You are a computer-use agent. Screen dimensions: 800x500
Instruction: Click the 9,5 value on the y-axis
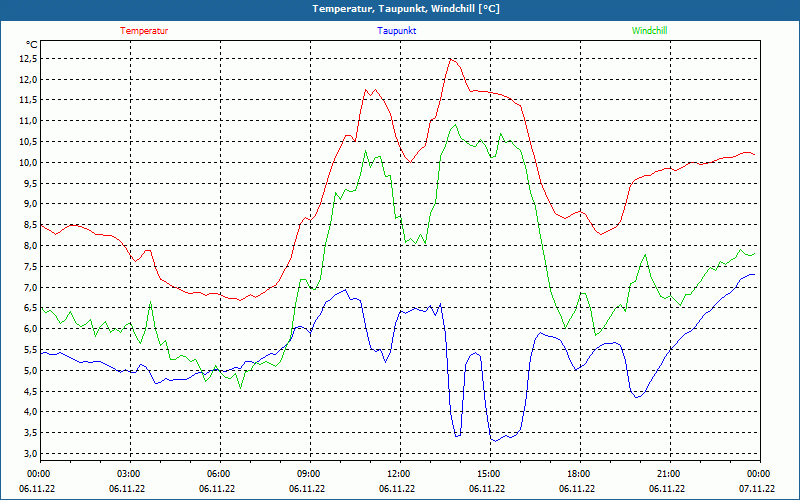pyautogui.click(x=31, y=183)
